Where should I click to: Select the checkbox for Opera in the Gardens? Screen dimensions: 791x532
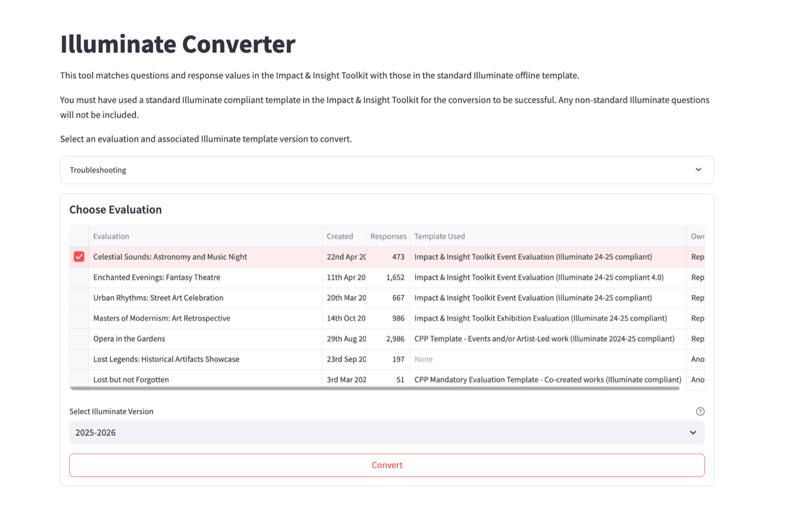click(79, 339)
